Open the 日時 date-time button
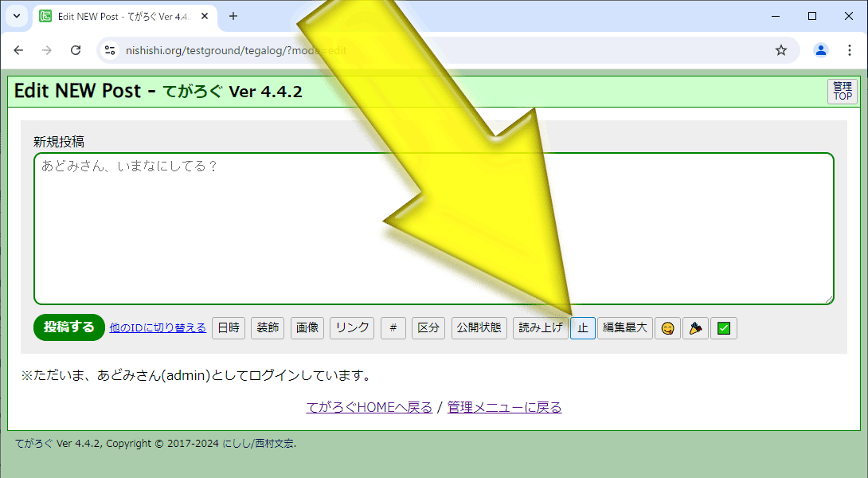Image resolution: width=868 pixels, height=478 pixels. click(229, 328)
